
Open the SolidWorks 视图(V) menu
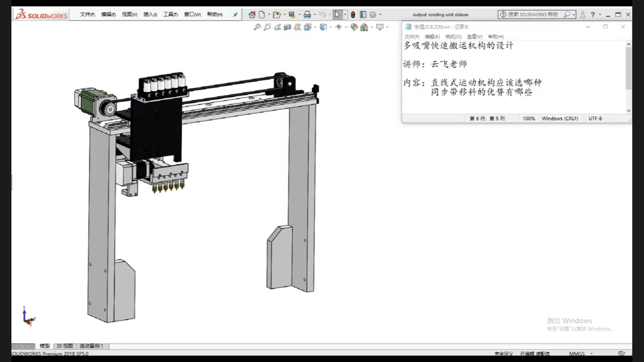tap(129, 14)
